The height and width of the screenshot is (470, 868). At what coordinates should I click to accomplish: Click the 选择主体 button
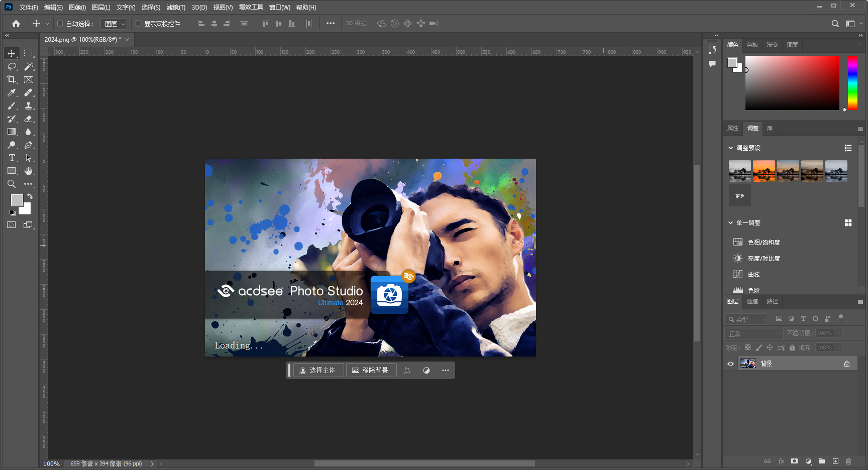coord(318,371)
